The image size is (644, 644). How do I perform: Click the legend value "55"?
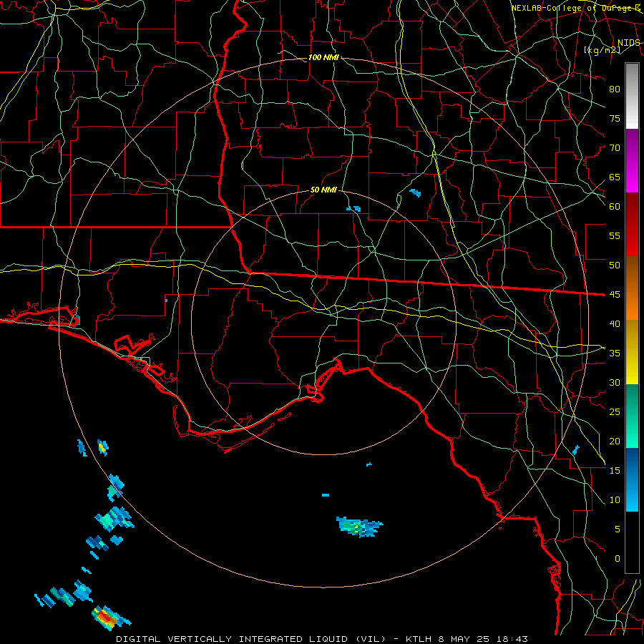tap(615, 235)
